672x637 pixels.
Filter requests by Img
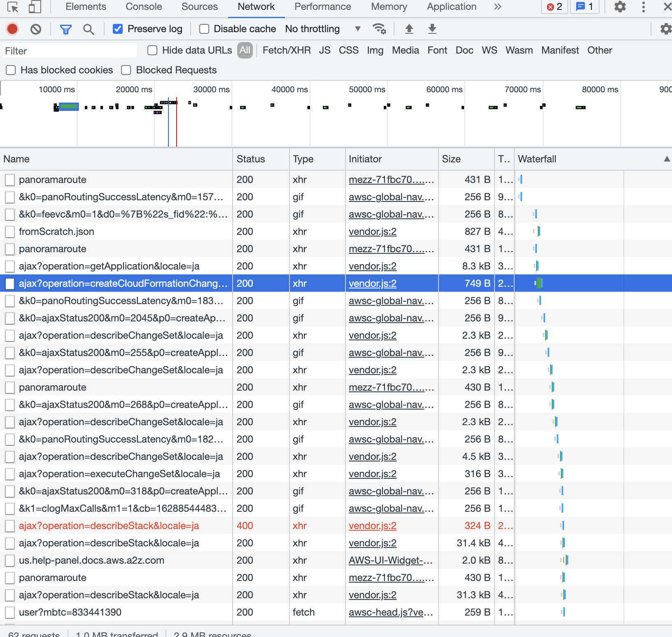[x=375, y=50]
